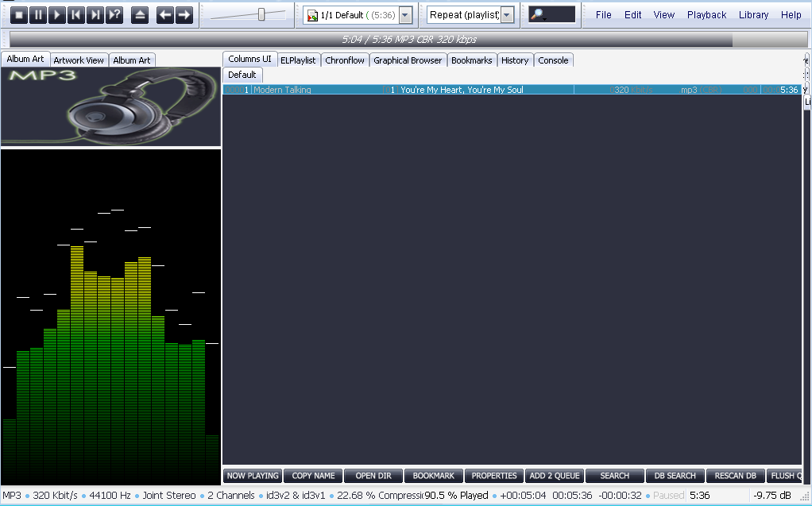Viewport: 812px width, 506px height.
Task: Switch to the Artwork View tab
Action: 79,60
